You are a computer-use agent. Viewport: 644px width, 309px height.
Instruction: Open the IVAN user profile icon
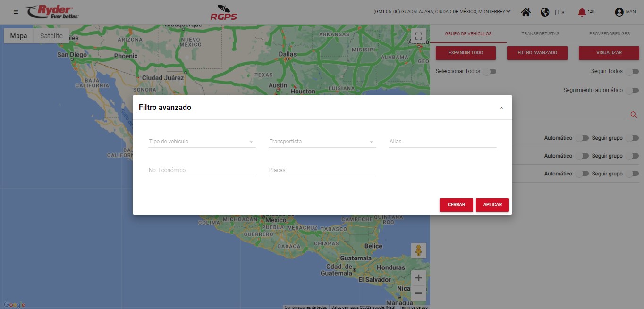tap(619, 12)
